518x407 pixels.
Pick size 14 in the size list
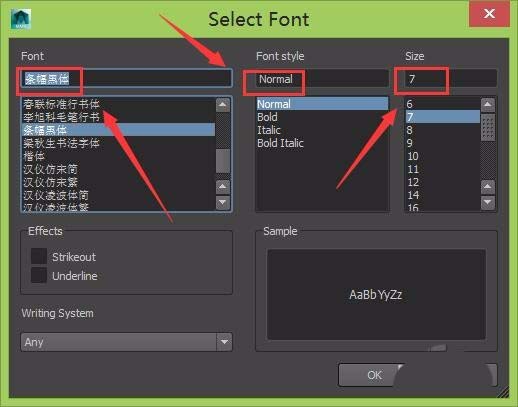pos(443,195)
